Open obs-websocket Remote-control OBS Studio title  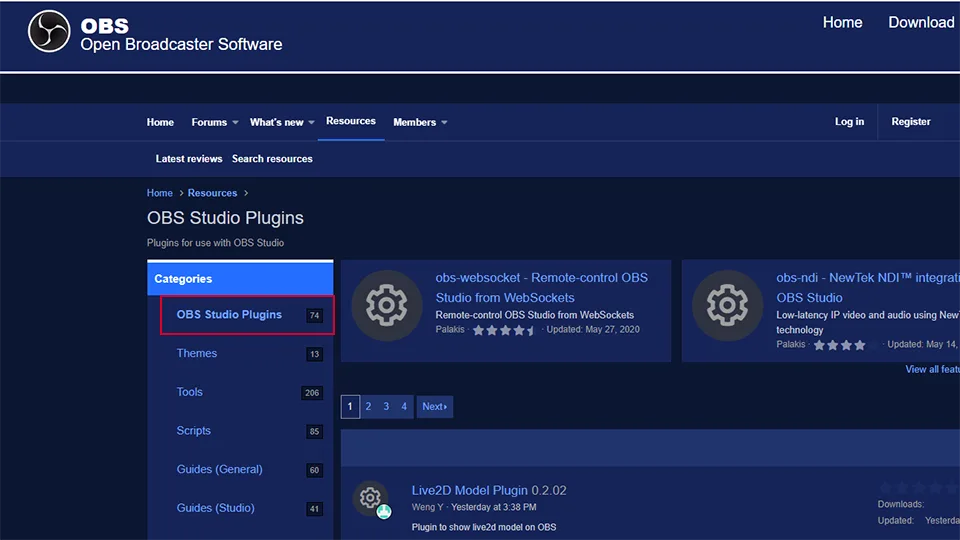541,288
